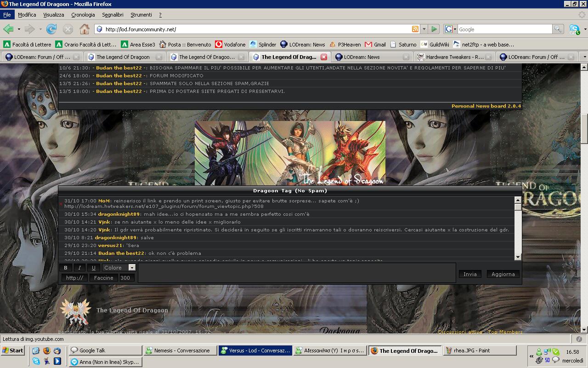Open the Google Talk taskbar window
This screenshot has height=368, width=588.
point(105,351)
